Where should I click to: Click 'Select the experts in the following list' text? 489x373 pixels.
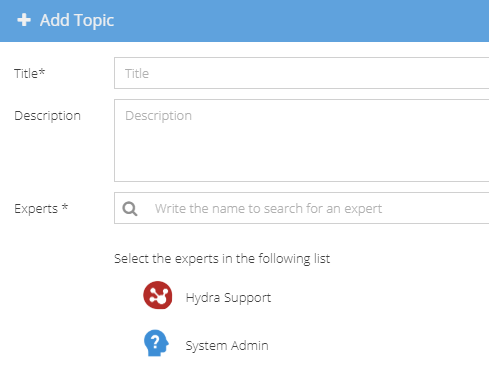222,259
